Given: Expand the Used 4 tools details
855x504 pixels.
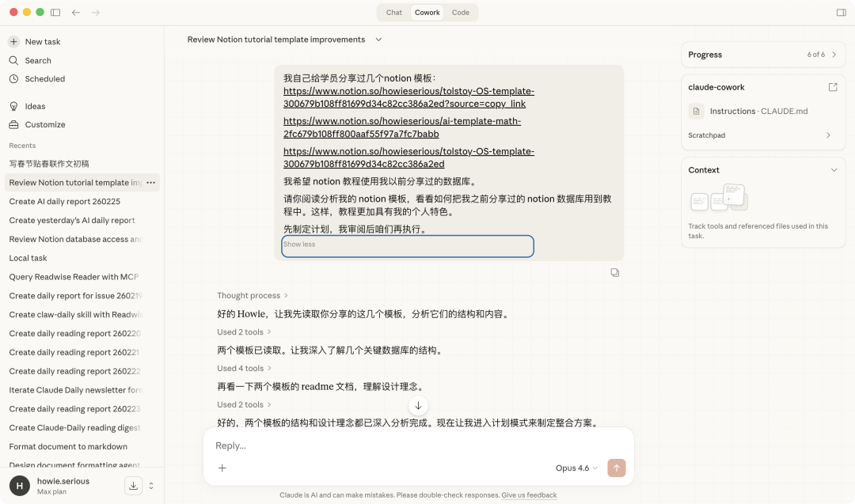Looking at the screenshot, I should point(245,369).
